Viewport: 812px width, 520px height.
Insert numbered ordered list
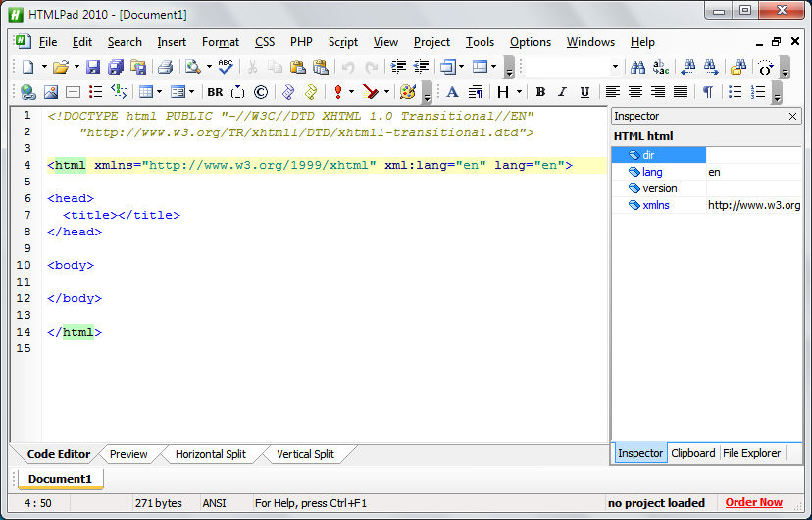click(x=758, y=92)
